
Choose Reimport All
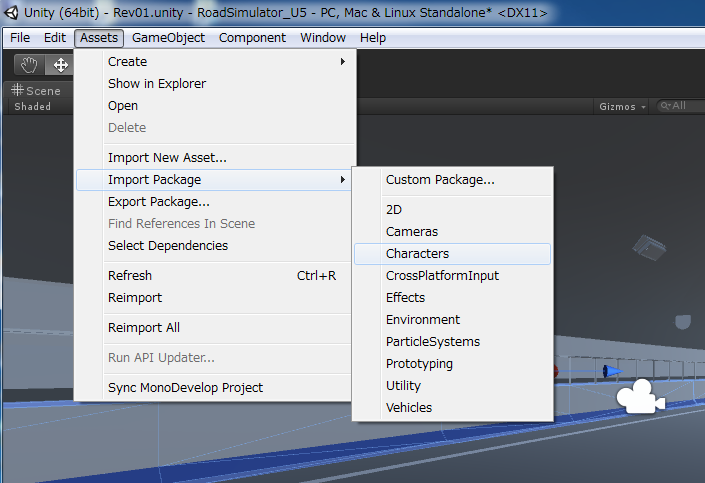pos(215,328)
